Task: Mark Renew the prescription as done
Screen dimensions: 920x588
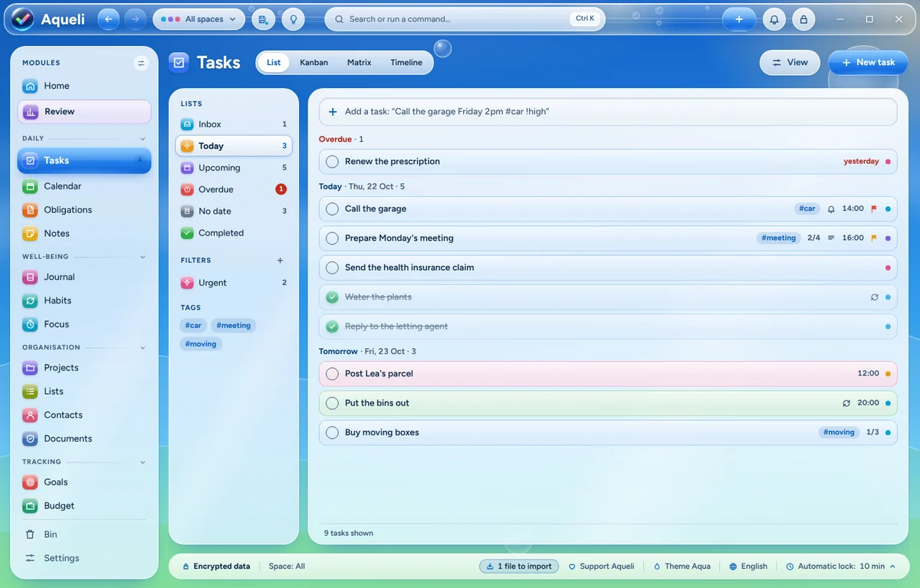Action: (x=332, y=162)
